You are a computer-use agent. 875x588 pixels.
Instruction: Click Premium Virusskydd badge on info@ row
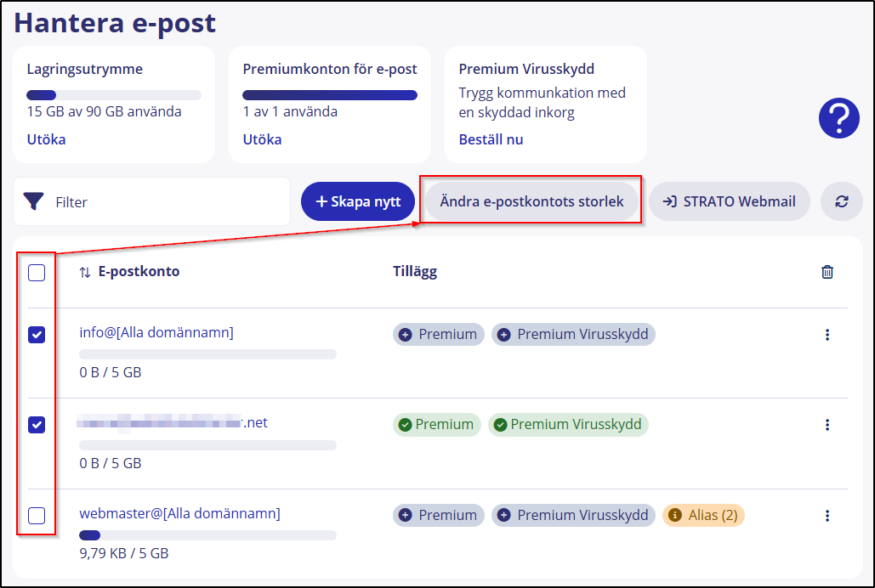(573, 334)
